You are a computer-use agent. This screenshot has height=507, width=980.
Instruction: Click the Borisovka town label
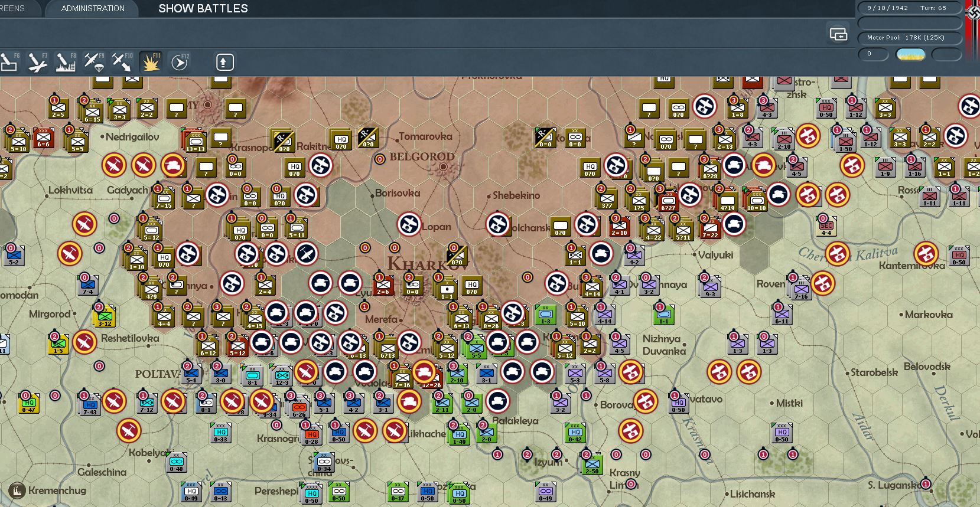[x=398, y=193]
